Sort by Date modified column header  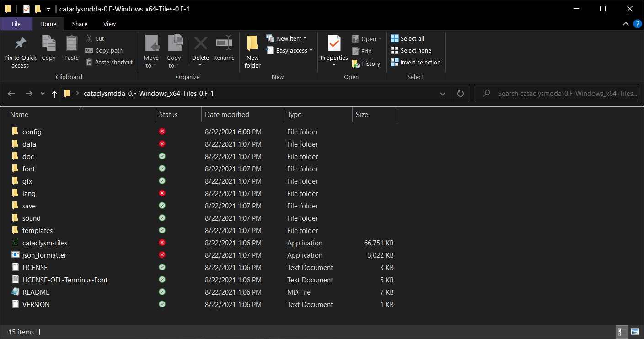227,115
